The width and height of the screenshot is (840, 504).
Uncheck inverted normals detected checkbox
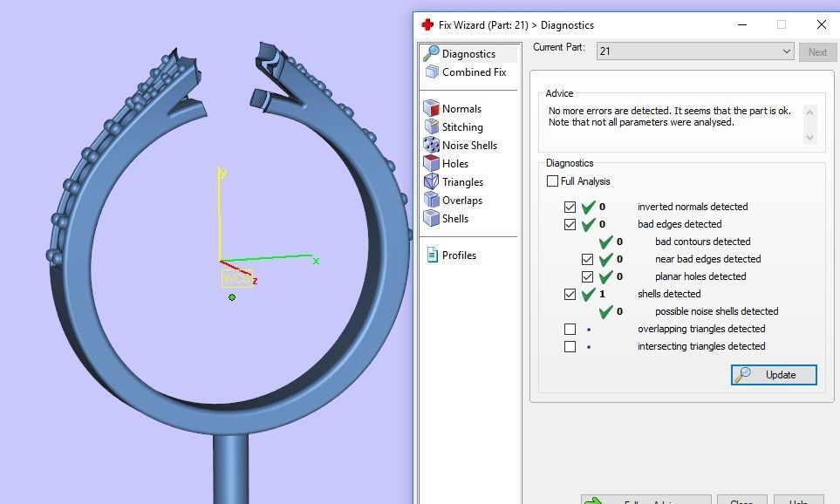coord(570,207)
